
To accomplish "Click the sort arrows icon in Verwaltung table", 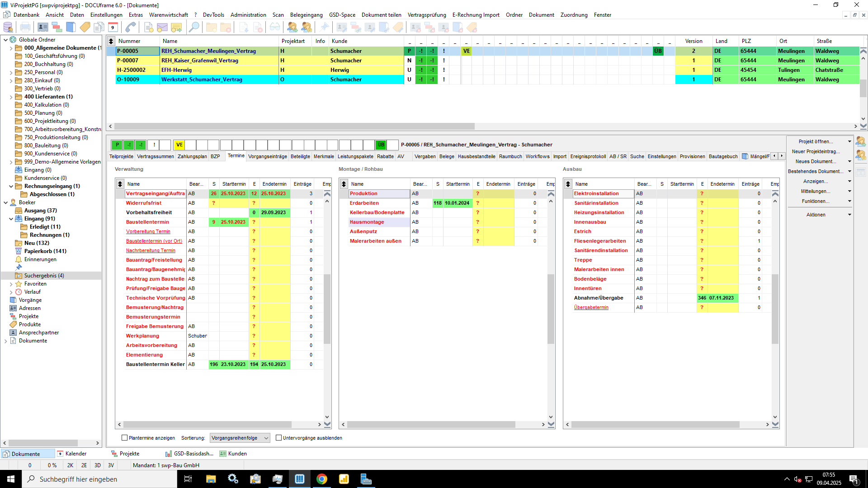I will click(x=120, y=184).
